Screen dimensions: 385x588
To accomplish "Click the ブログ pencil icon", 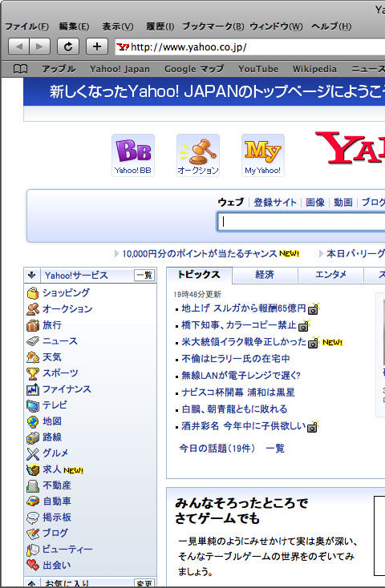I will click(33, 534).
